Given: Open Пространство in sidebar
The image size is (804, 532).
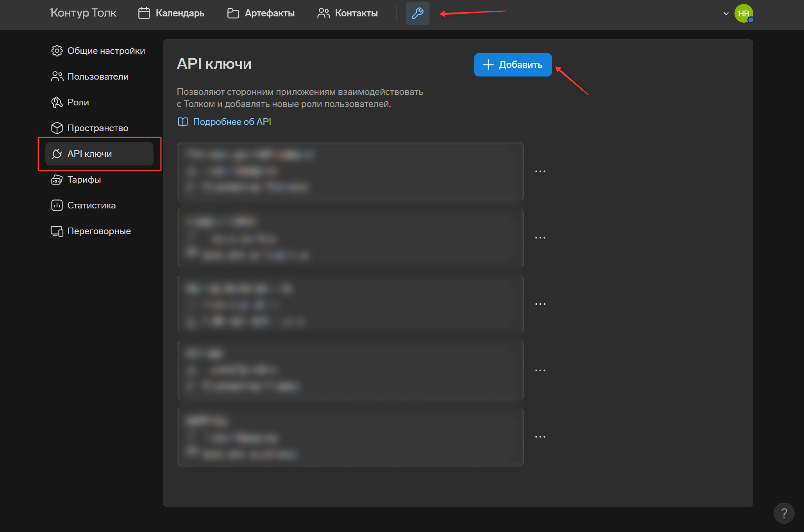Looking at the screenshot, I should [x=99, y=128].
